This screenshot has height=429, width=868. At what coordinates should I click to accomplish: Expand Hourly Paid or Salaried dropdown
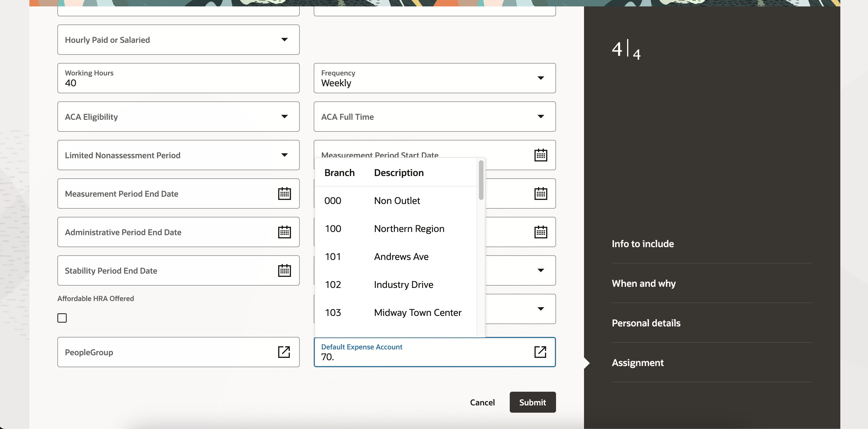284,40
